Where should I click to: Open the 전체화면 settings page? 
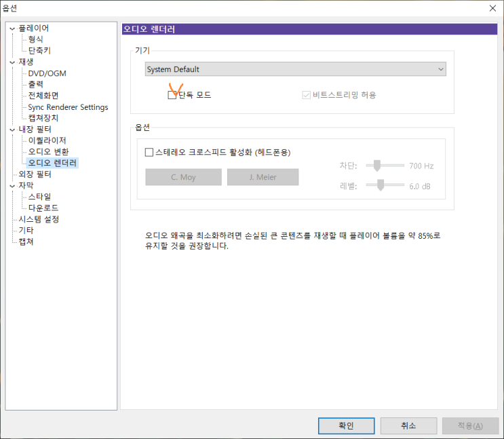[43, 96]
